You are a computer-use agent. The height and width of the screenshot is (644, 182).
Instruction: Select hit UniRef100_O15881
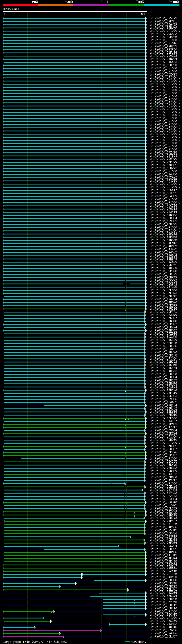(x=163, y=568)
